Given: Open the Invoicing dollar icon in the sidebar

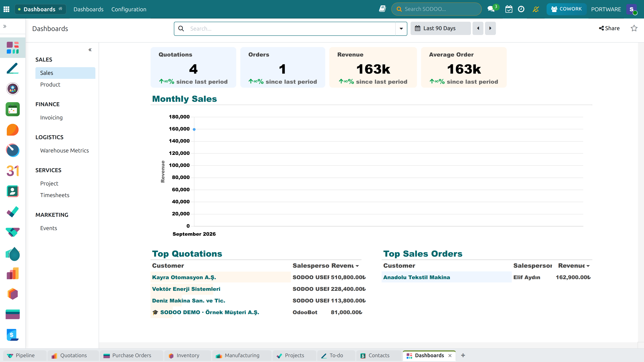Looking at the screenshot, I should [x=12, y=335].
